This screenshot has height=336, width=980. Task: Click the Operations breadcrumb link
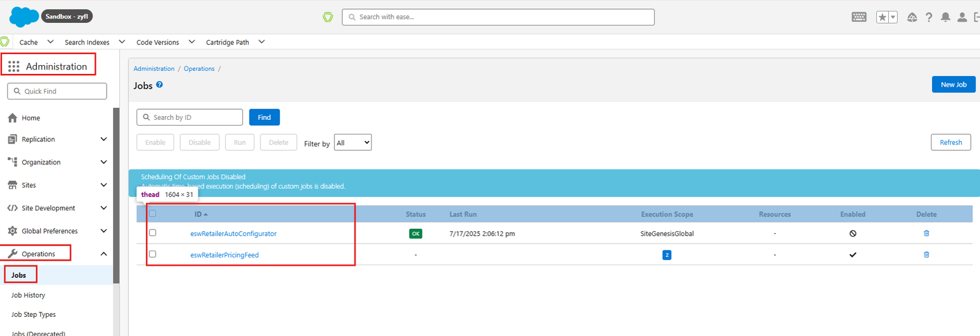tap(199, 68)
